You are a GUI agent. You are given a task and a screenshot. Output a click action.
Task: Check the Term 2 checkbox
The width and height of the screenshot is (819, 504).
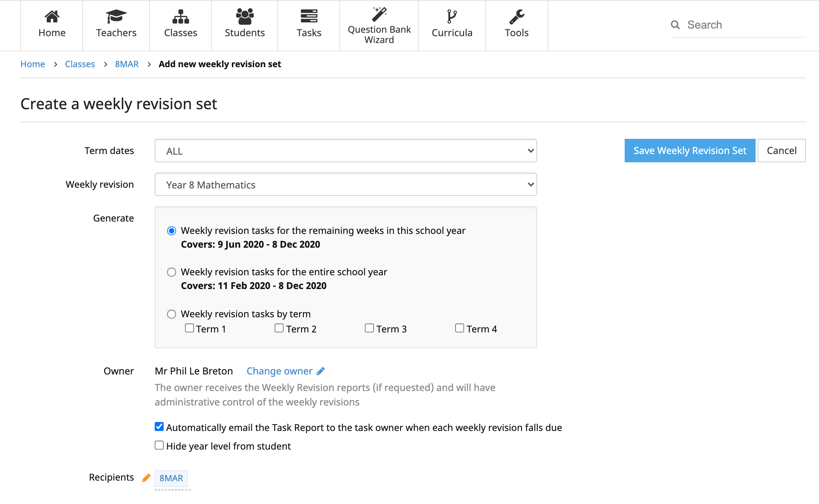click(x=279, y=328)
